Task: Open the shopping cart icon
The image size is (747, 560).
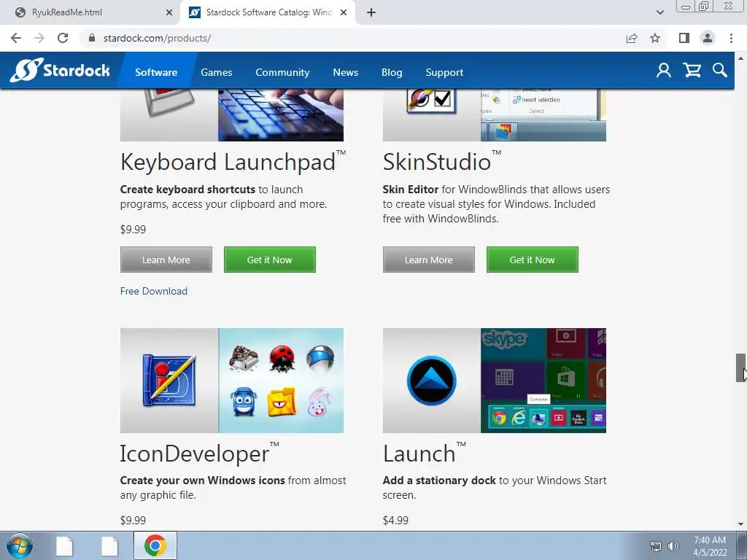Action: (692, 71)
